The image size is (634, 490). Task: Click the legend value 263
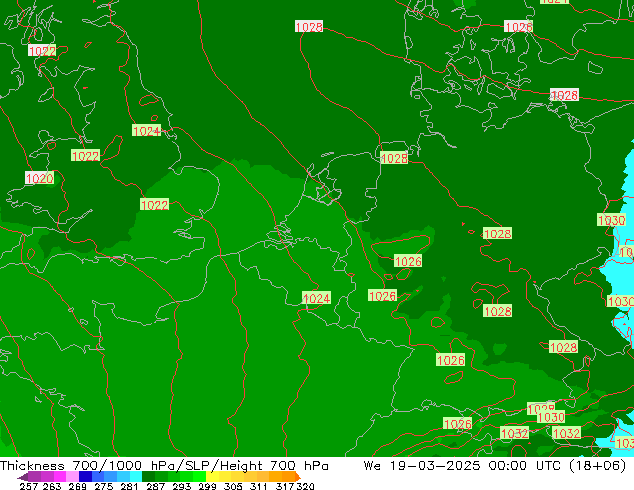(52, 486)
